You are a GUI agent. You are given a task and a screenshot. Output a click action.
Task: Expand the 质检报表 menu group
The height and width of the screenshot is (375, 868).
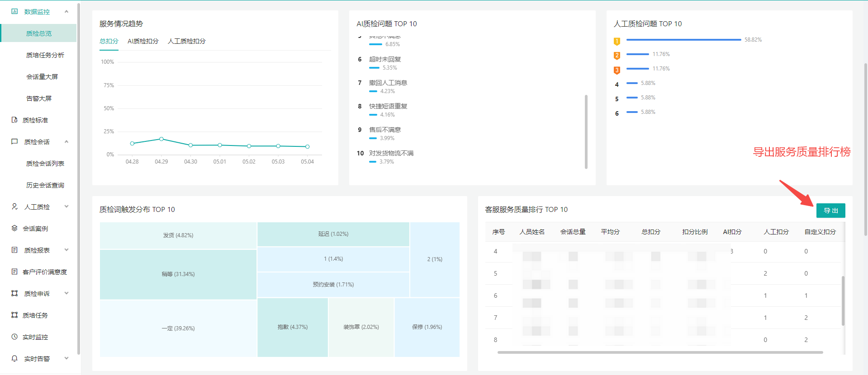(x=66, y=250)
